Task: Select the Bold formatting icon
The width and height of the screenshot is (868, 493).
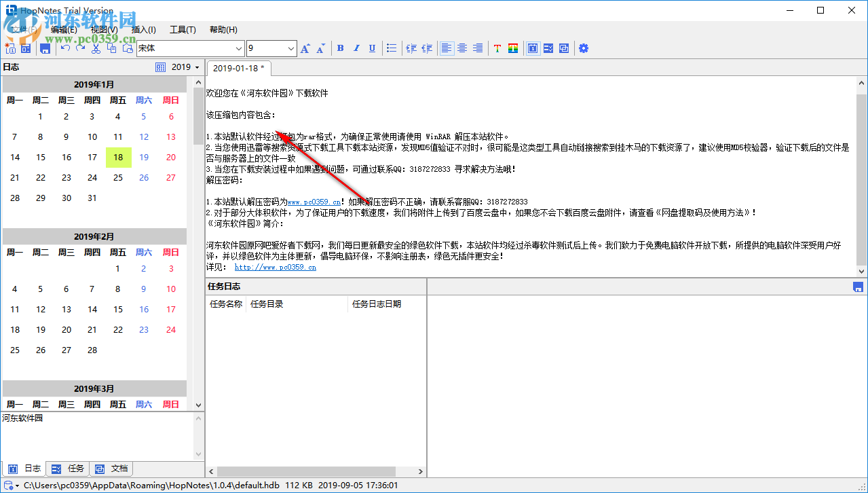Action: [x=340, y=48]
